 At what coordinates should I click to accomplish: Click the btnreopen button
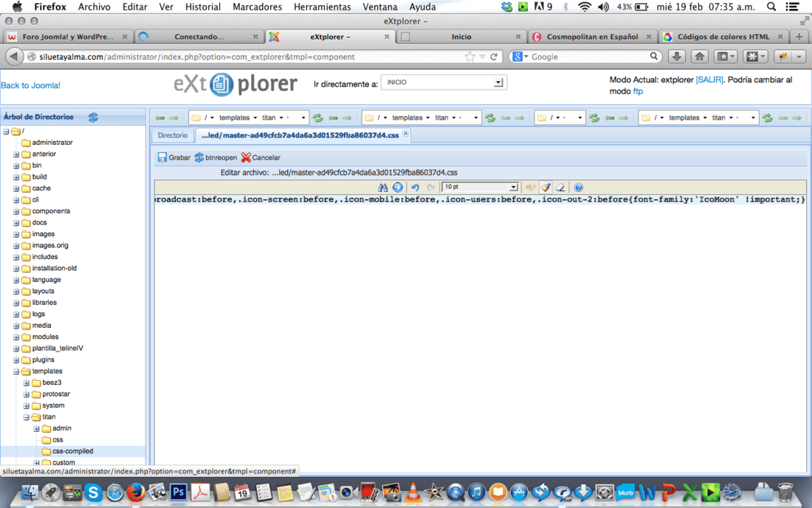[x=216, y=157]
